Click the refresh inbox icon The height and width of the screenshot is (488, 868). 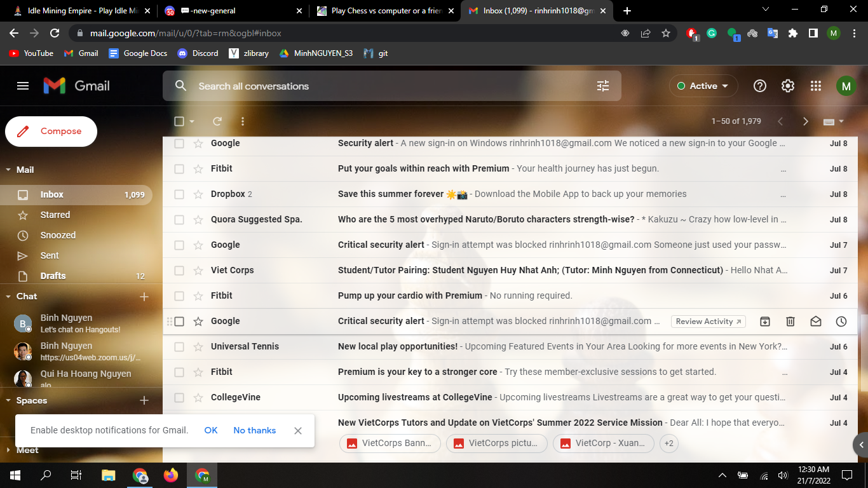pos(217,121)
